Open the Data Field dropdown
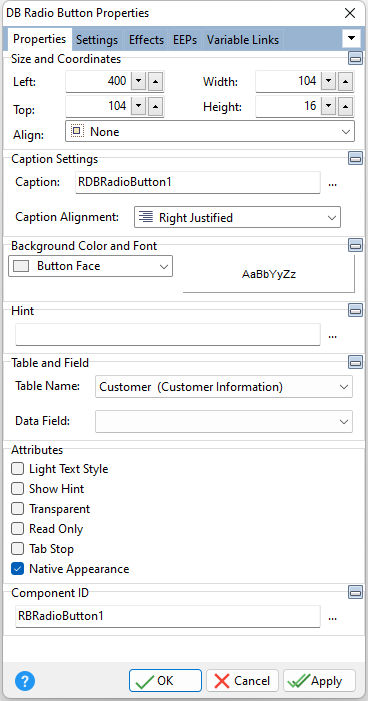This screenshot has width=368, height=701. 224,422
